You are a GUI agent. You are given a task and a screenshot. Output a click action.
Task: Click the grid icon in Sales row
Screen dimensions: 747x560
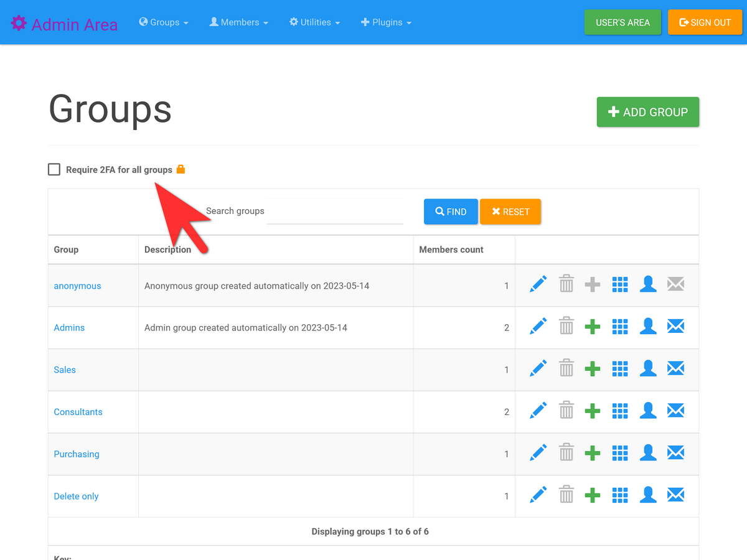point(619,369)
